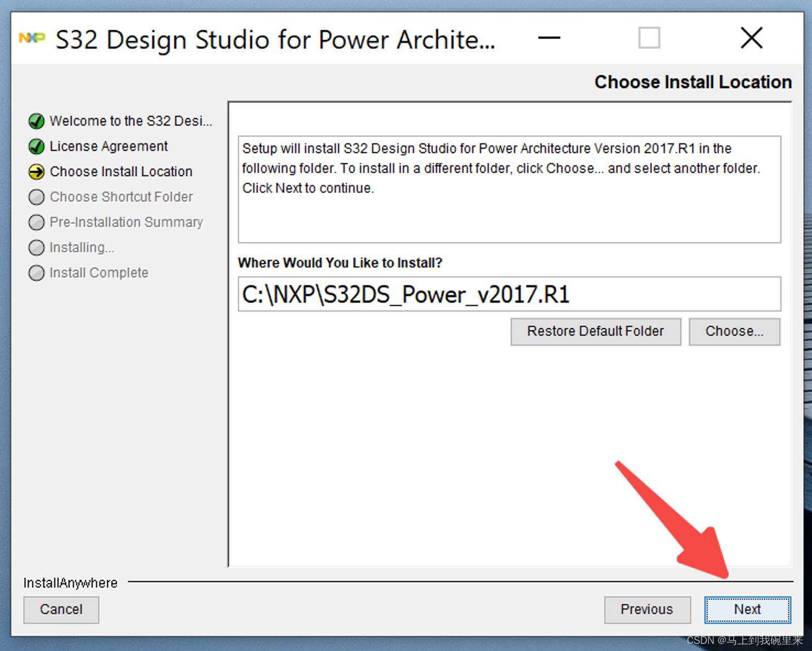Click the gray circle beside Install Complete
This screenshot has width=812, height=651.
(36, 273)
